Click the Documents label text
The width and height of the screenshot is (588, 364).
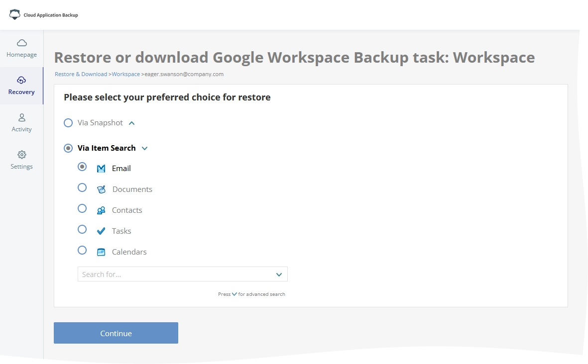click(x=132, y=189)
